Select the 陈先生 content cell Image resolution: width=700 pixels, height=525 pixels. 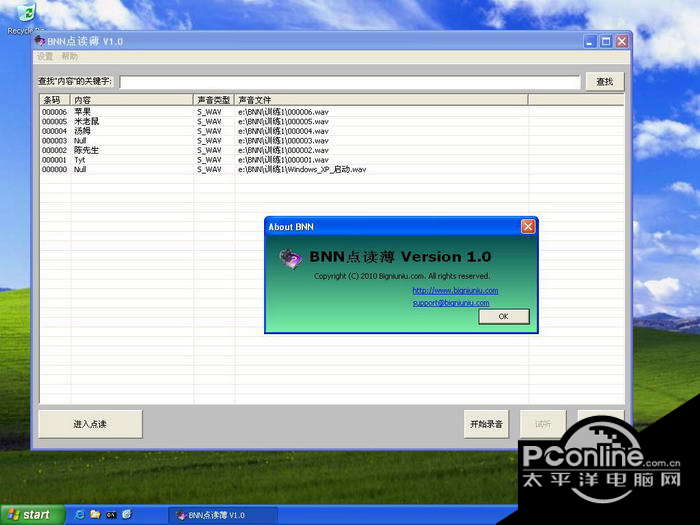point(86,150)
